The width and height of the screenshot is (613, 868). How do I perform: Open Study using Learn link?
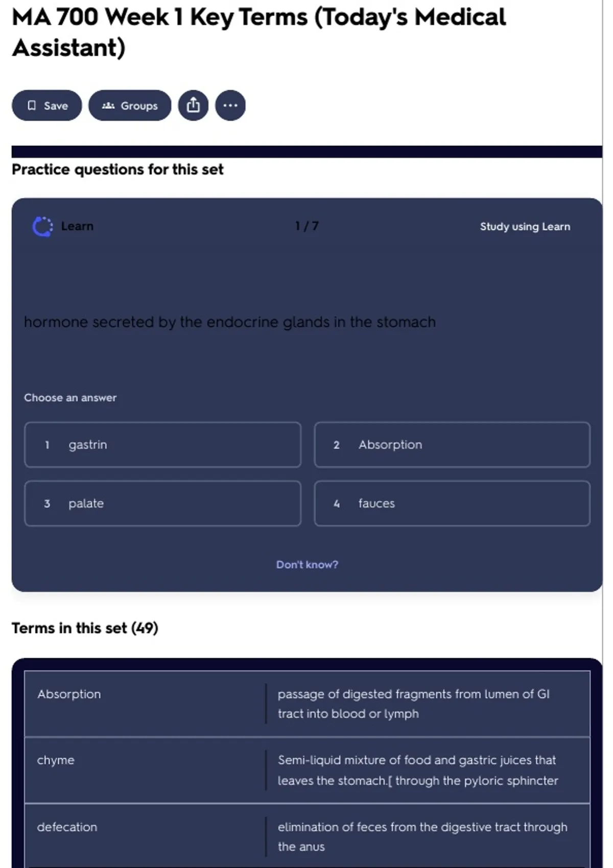(x=525, y=227)
